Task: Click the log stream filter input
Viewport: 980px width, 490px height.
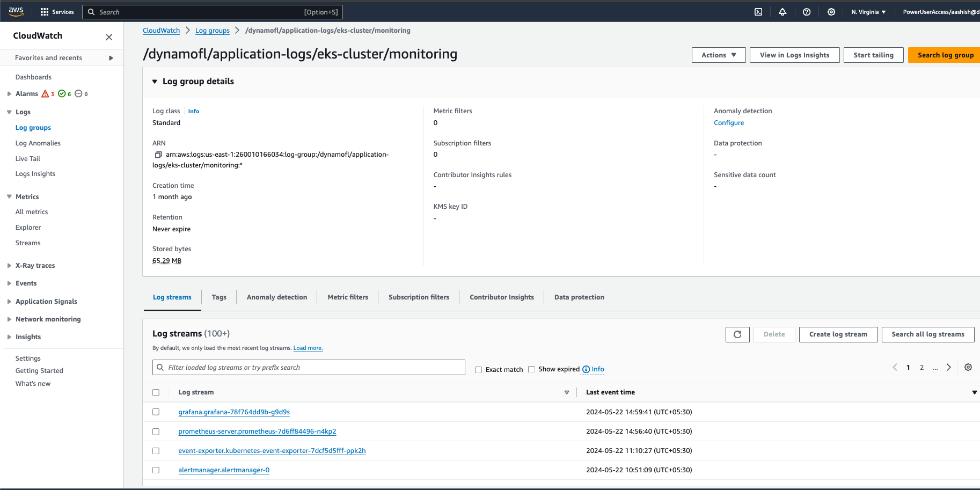Action: pos(309,368)
